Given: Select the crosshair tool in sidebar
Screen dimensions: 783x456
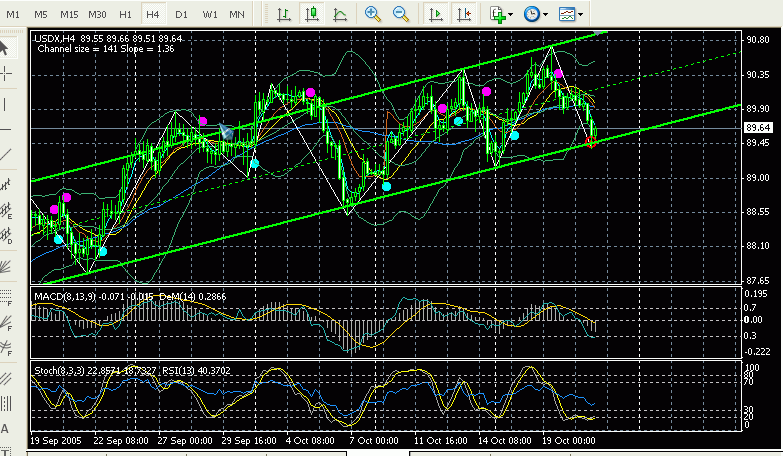Looking at the screenshot, I should [7, 74].
